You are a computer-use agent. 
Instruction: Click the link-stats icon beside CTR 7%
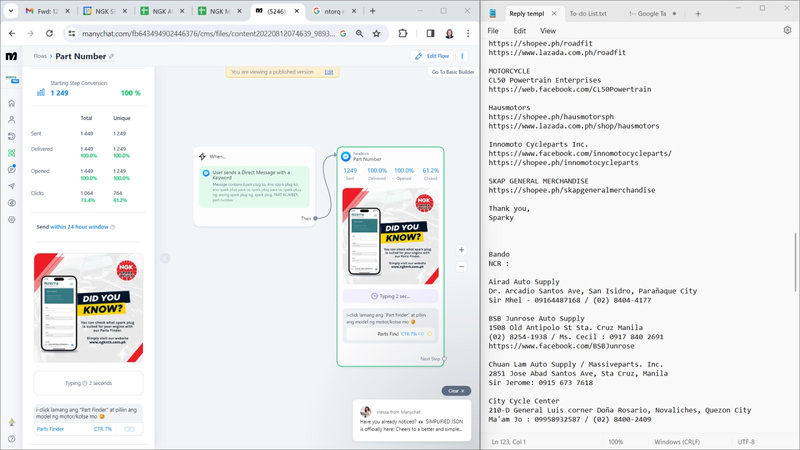(130, 429)
